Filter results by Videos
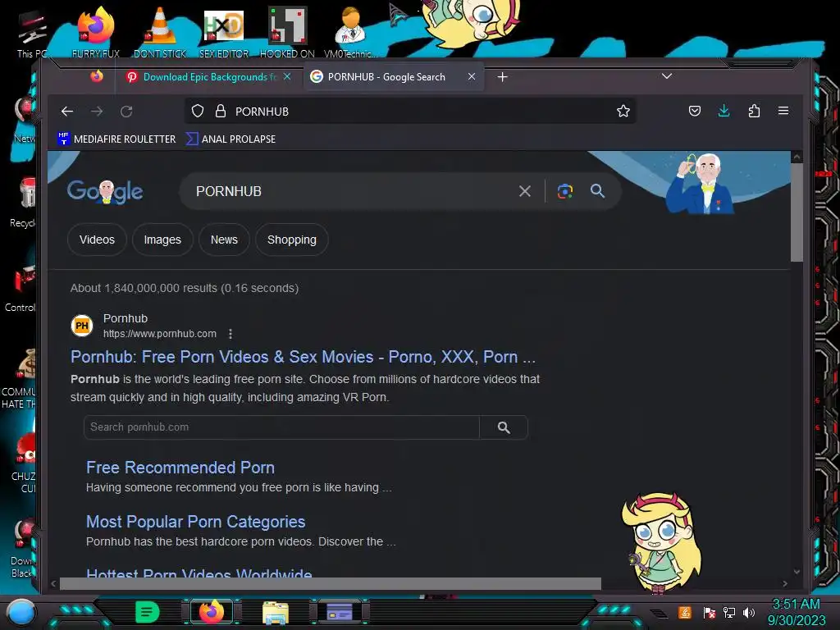The height and width of the screenshot is (630, 840). coord(97,240)
